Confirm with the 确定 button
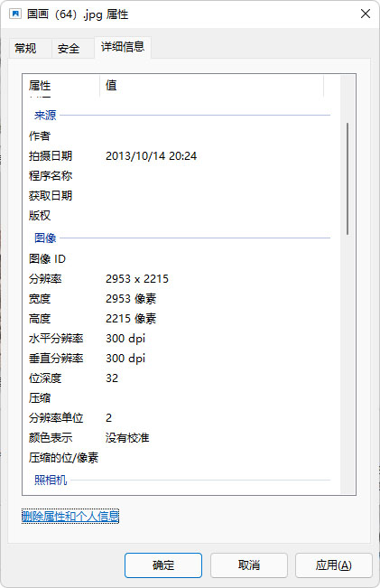The height and width of the screenshot is (588, 380). coord(163,565)
